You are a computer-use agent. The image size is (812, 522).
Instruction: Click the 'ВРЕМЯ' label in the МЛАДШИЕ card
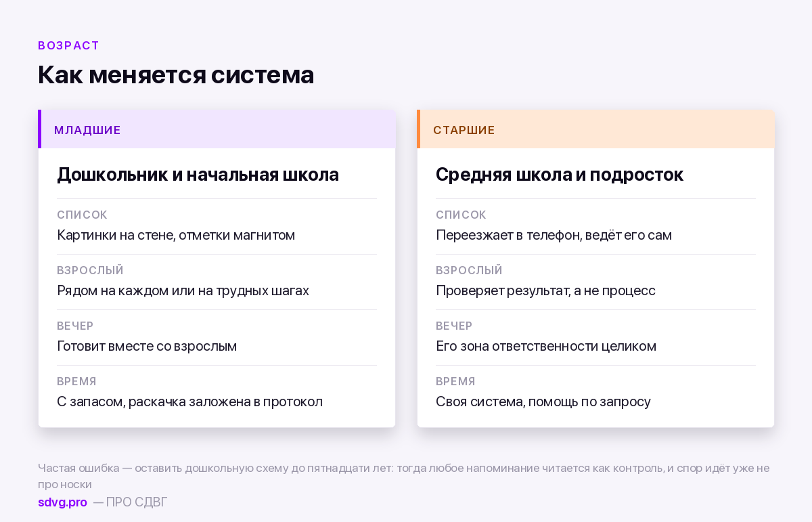tap(76, 381)
